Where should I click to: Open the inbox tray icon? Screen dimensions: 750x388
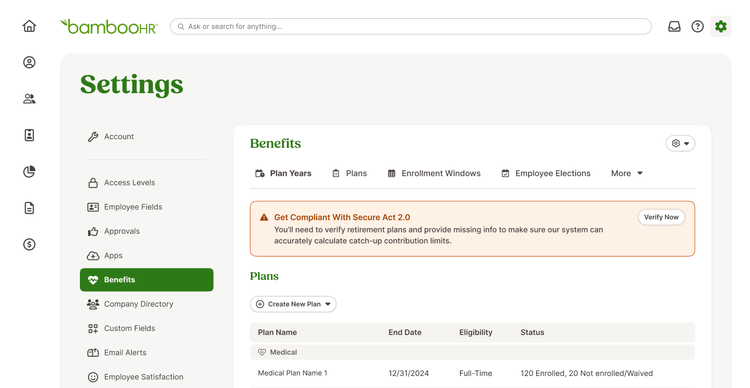click(674, 26)
